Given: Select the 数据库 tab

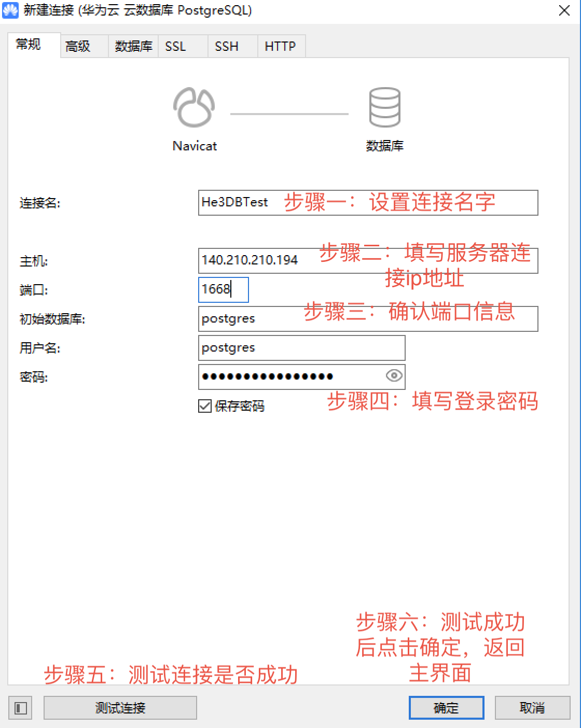Looking at the screenshot, I should (x=132, y=46).
